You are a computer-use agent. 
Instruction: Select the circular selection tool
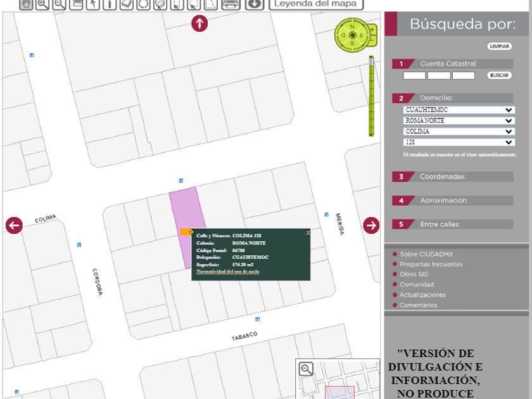pyautogui.click(x=194, y=4)
